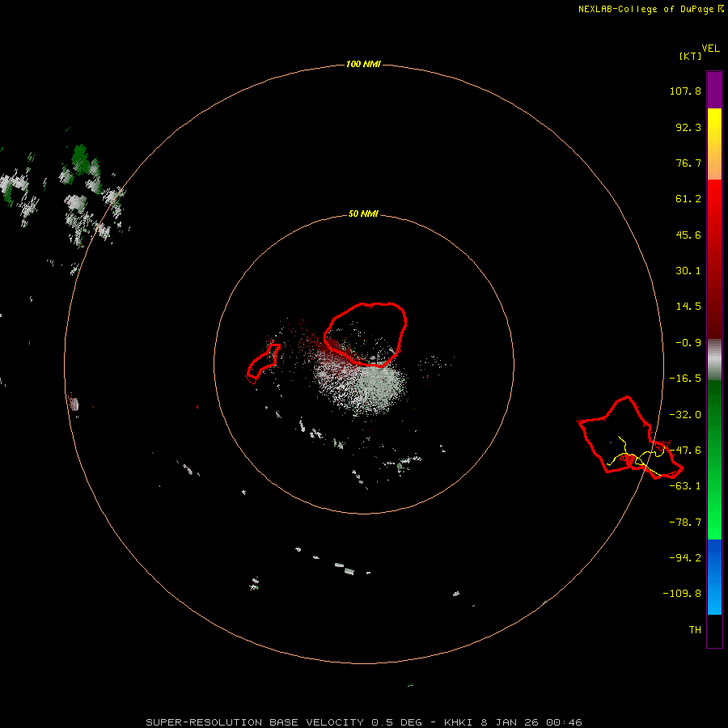Click the gray near-zero segment of the color bar

click(714, 359)
